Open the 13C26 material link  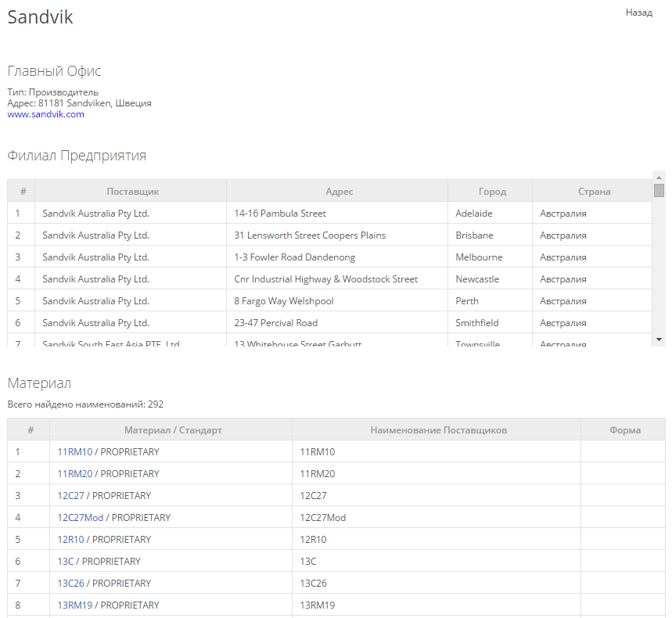pos(70,583)
